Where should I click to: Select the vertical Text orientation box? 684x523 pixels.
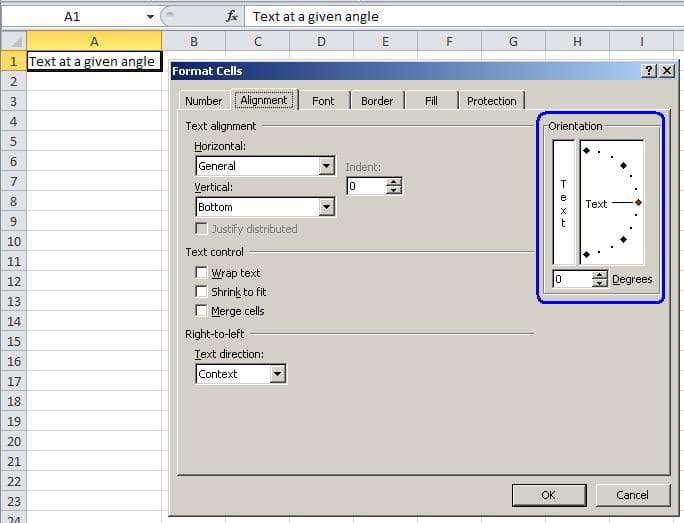pos(563,203)
